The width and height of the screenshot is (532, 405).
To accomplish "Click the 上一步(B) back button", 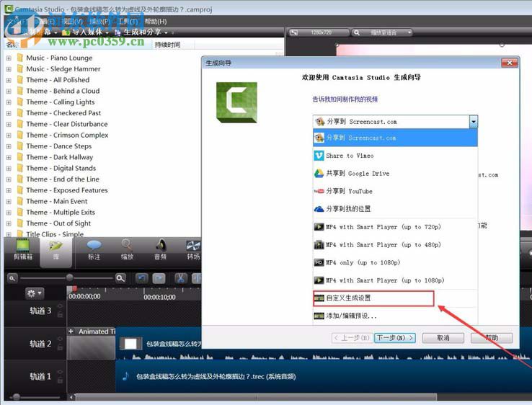I will point(352,338).
